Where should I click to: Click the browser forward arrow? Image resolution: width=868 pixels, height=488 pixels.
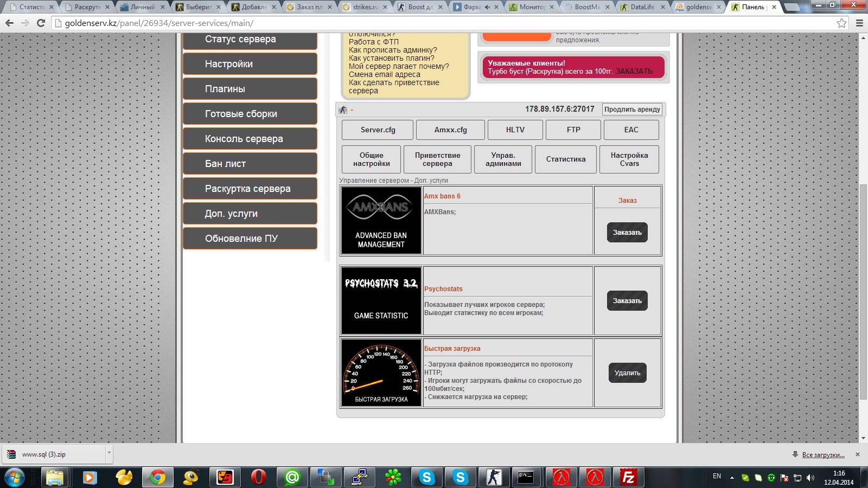[25, 23]
